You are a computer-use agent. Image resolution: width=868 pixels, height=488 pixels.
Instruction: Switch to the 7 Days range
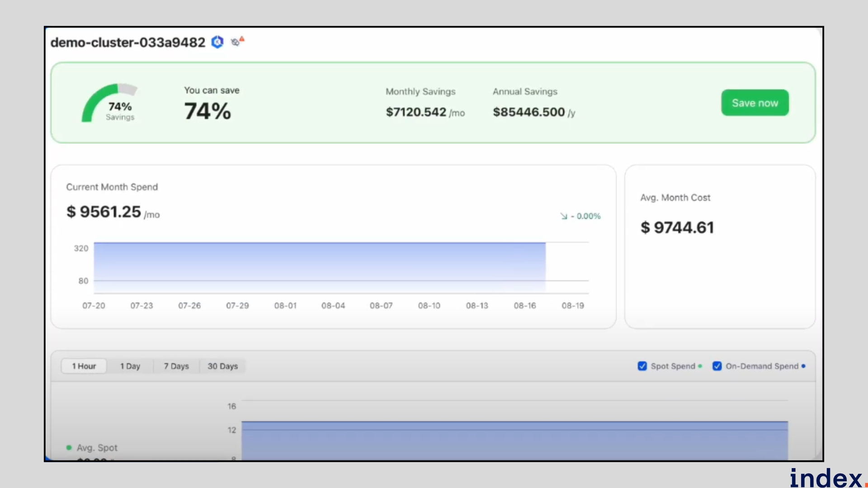point(176,366)
